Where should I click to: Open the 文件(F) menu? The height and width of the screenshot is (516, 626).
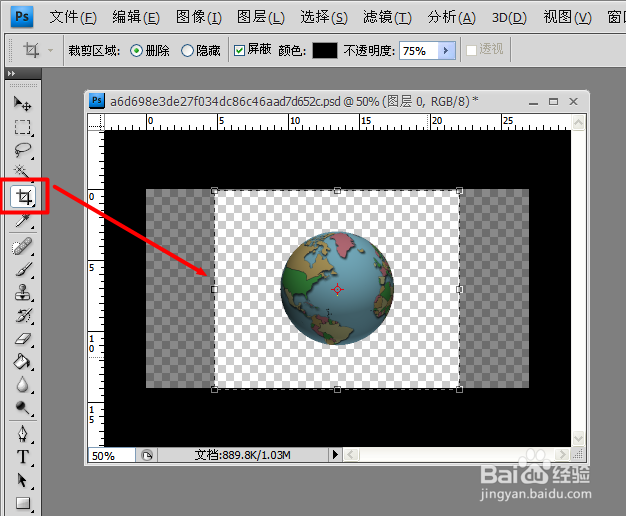click(x=73, y=17)
